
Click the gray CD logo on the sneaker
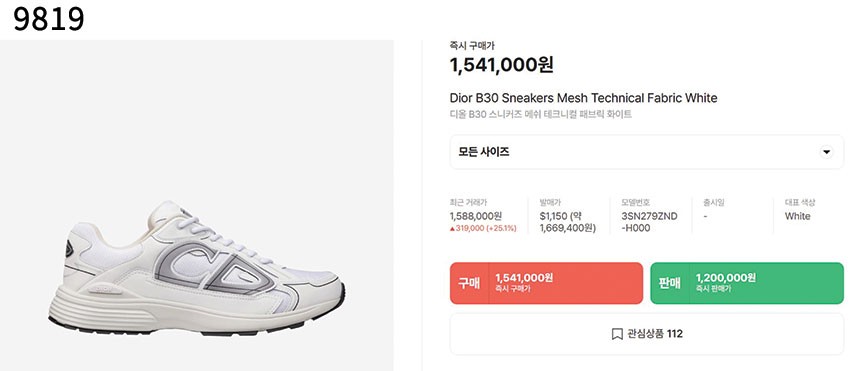214,267
